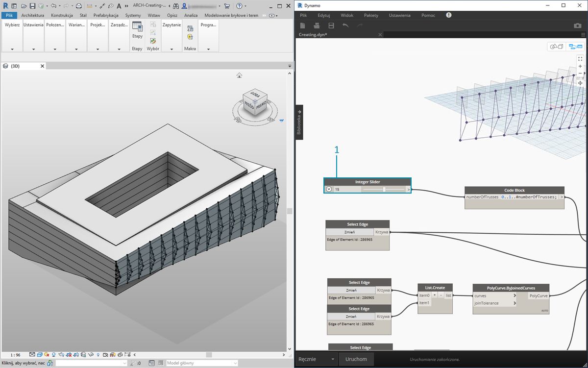Zoom out on the Dynamo workspace
The height and width of the screenshot is (368, 588).
click(580, 74)
